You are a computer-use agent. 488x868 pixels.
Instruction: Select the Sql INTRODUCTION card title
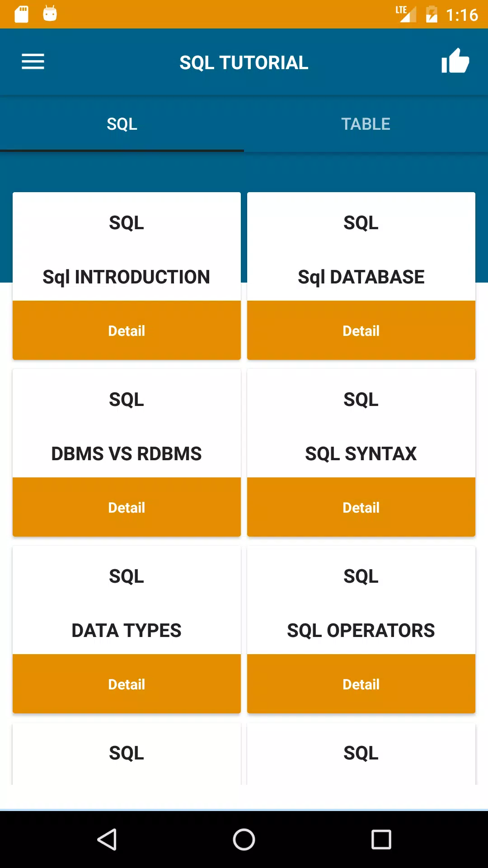(x=127, y=277)
